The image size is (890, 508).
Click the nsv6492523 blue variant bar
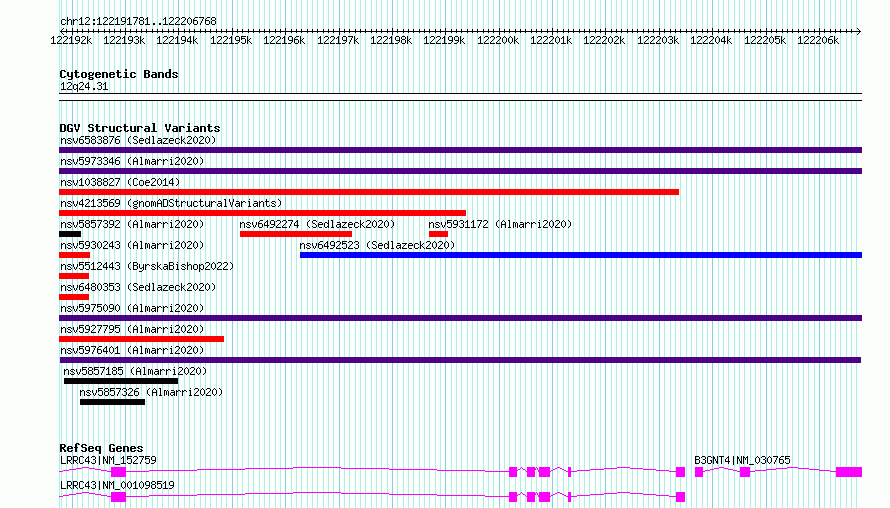click(581, 255)
